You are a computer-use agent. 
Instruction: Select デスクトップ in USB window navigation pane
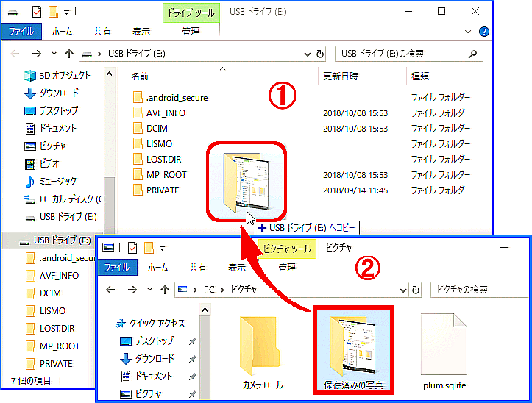(x=52, y=110)
